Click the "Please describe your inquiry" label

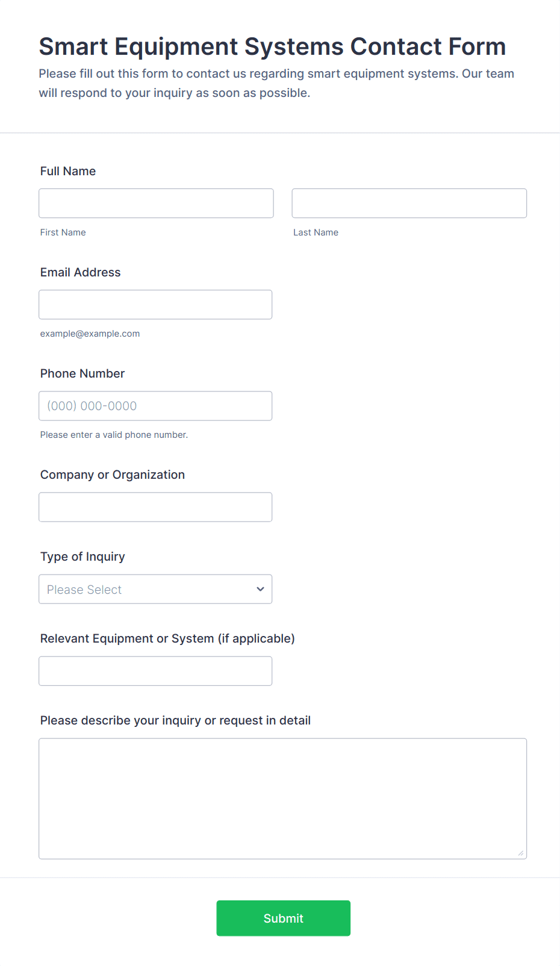(175, 720)
